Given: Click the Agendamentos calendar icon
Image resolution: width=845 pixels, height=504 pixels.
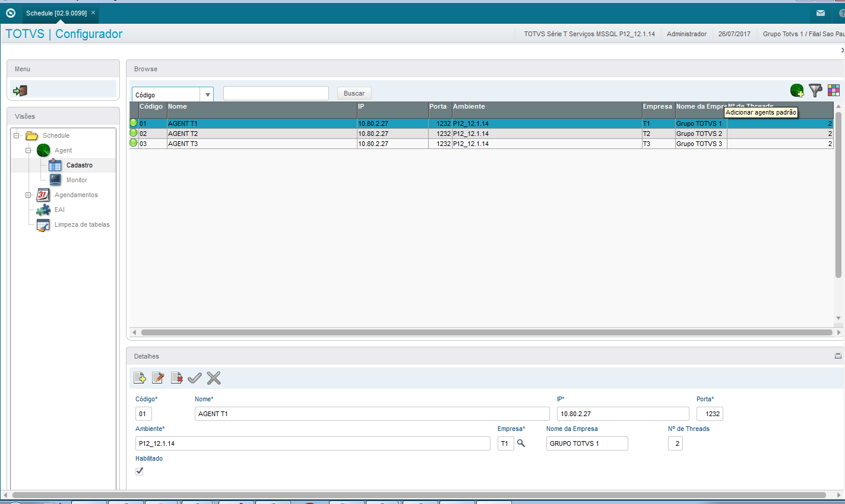Looking at the screenshot, I should (43, 195).
